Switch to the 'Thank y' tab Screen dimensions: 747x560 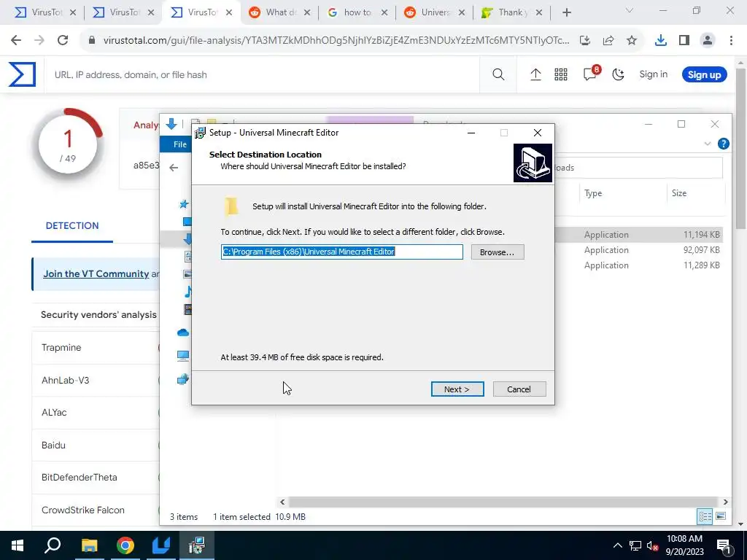[512, 12]
